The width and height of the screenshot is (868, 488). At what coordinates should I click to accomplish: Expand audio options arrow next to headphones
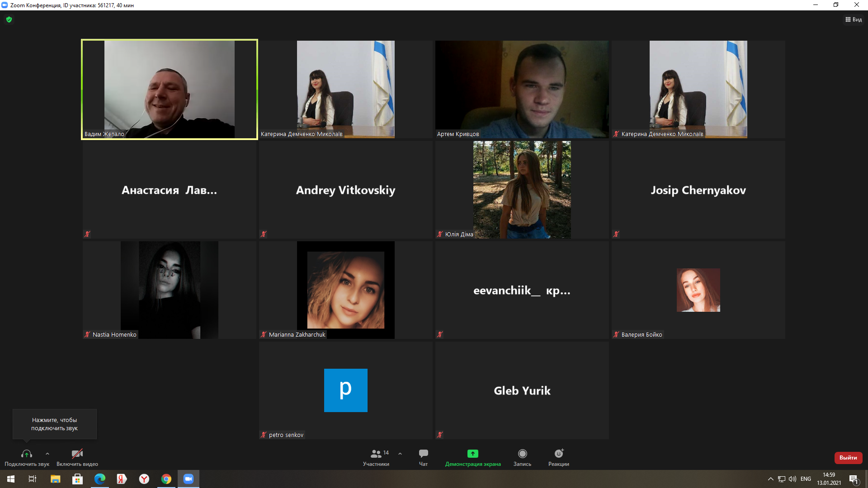coord(47,454)
